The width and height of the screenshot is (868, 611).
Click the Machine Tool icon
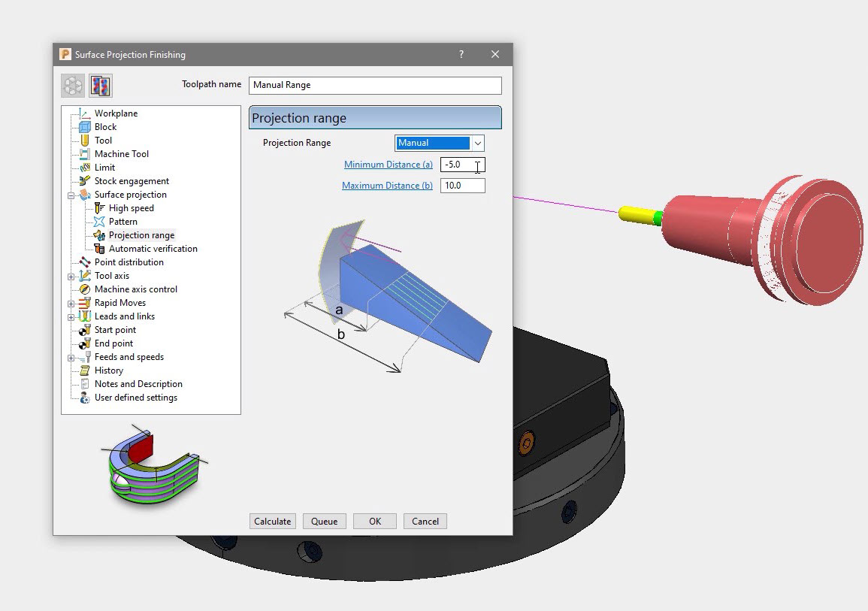coord(83,154)
